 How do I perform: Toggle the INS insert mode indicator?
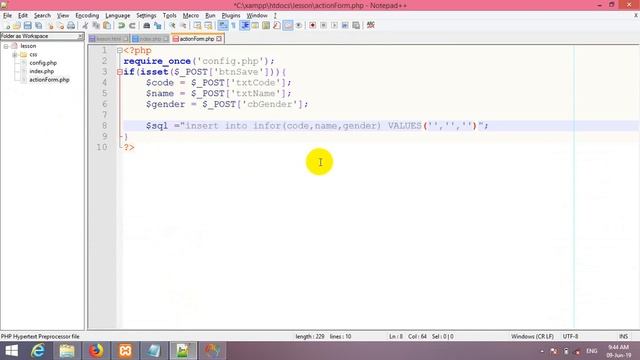623,337
